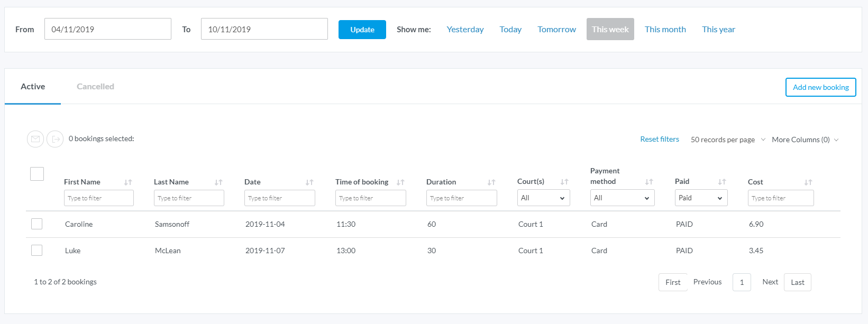This screenshot has height=324, width=868.
Task: Check the Luke McLean booking row
Action: (36, 251)
